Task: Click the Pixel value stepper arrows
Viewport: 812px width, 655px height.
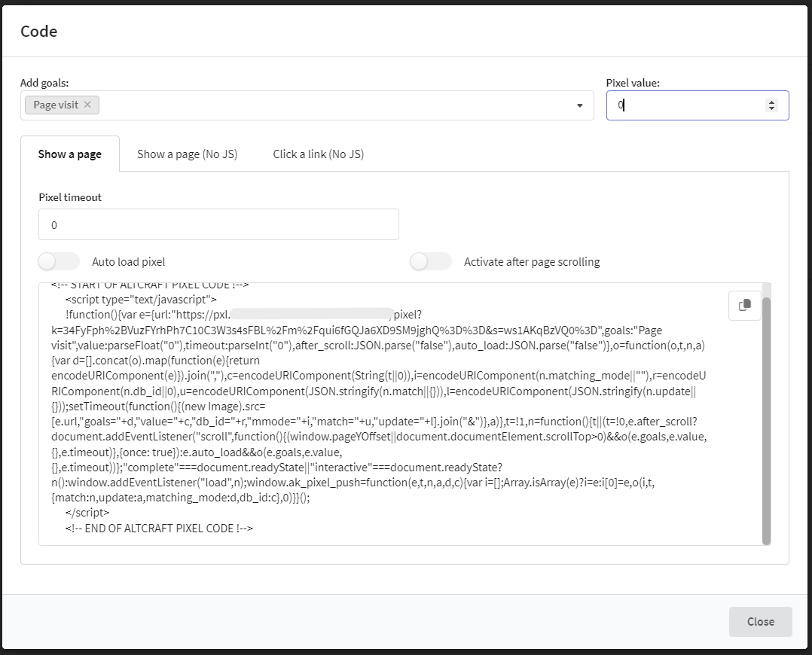Action: pos(771,105)
